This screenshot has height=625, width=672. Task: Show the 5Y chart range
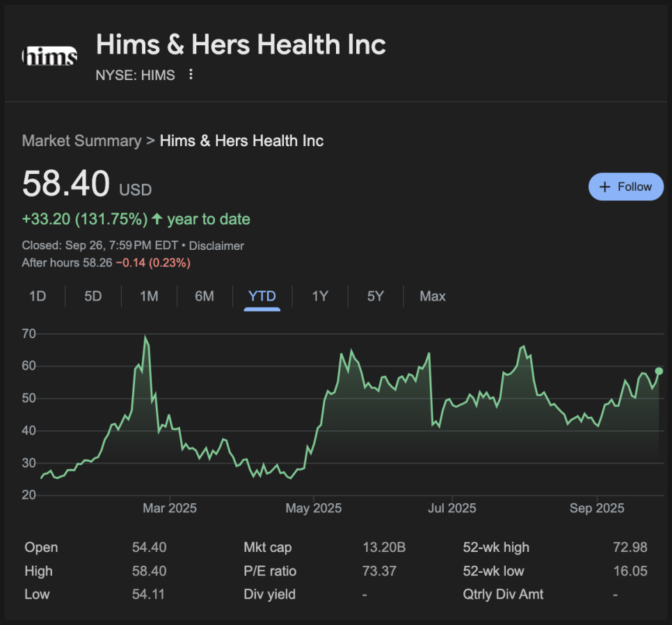(376, 296)
